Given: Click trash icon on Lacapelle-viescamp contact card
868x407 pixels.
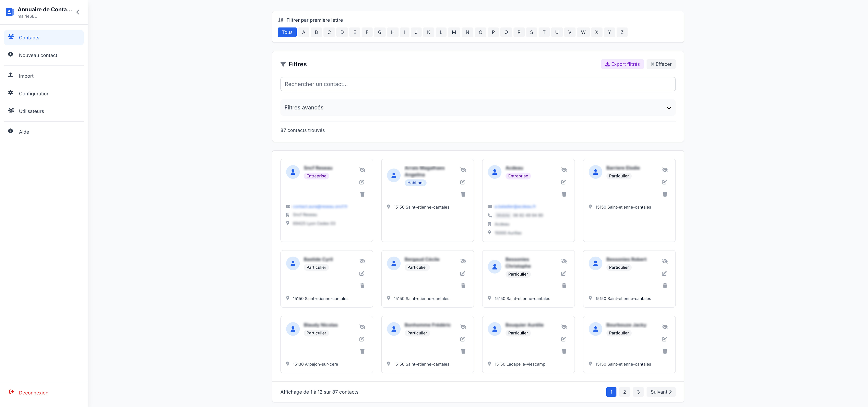Looking at the screenshot, I should (x=564, y=351).
